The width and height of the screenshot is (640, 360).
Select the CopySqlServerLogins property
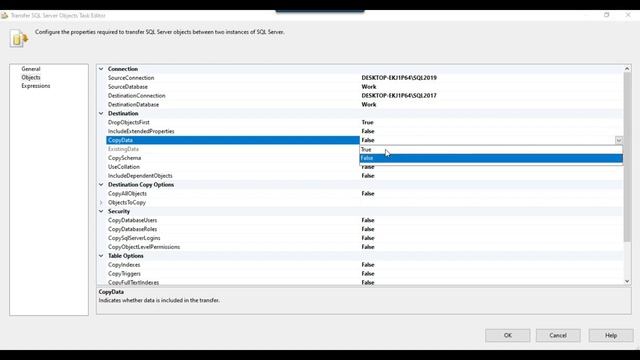(x=134, y=238)
